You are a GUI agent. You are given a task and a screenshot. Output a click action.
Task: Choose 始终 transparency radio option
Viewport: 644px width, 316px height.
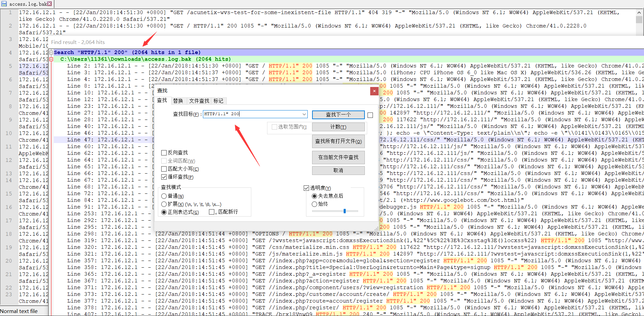(314, 204)
